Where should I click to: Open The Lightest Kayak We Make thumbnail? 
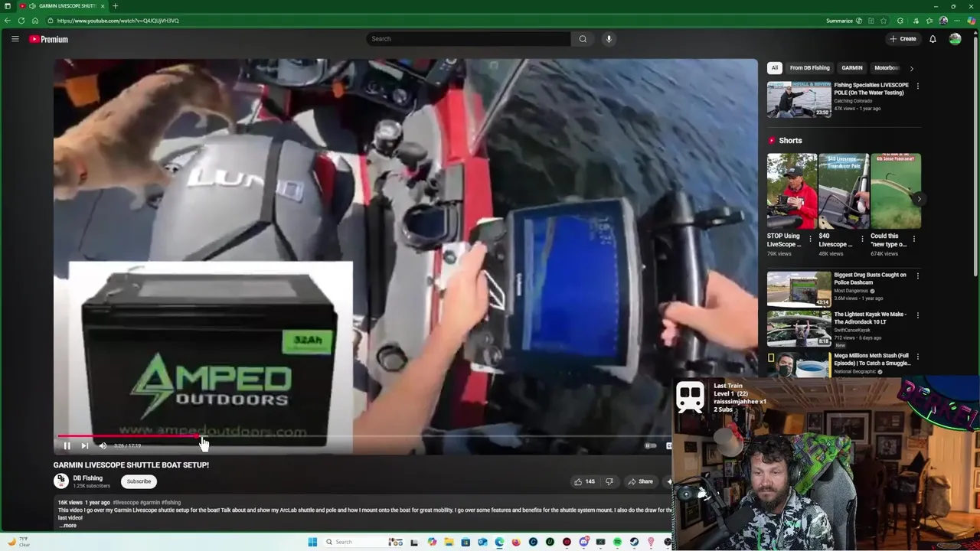coord(799,329)
